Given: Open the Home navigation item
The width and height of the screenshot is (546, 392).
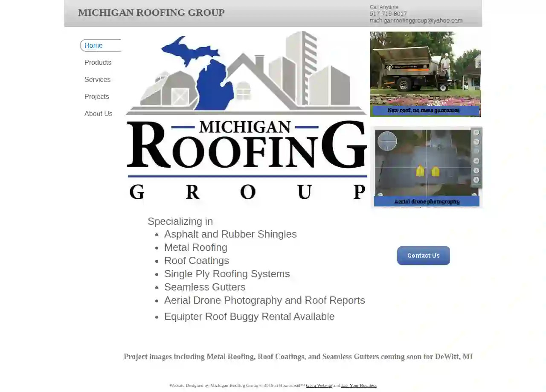Looking at the screenshot, I should click(x=101, y=46).
